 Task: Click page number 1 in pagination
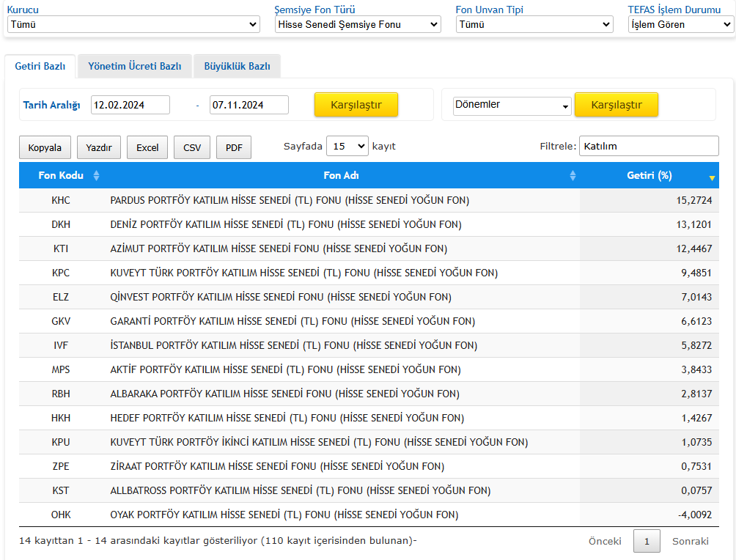click(647, 541)
